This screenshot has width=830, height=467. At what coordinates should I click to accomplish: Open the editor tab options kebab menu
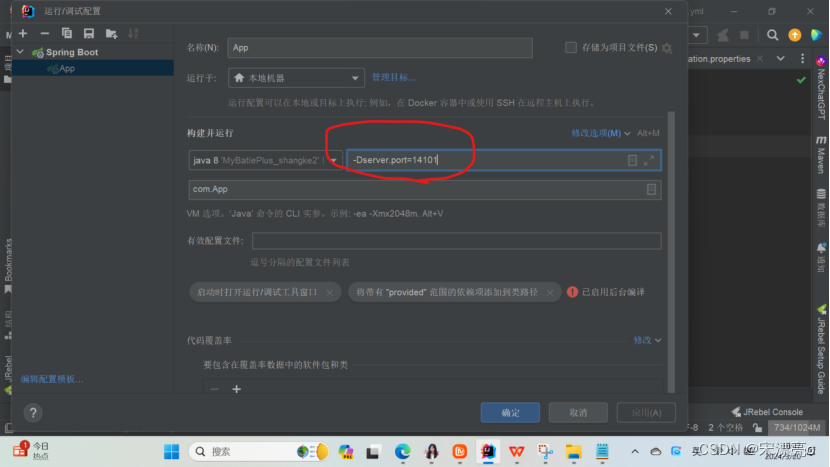pos(802,58)
